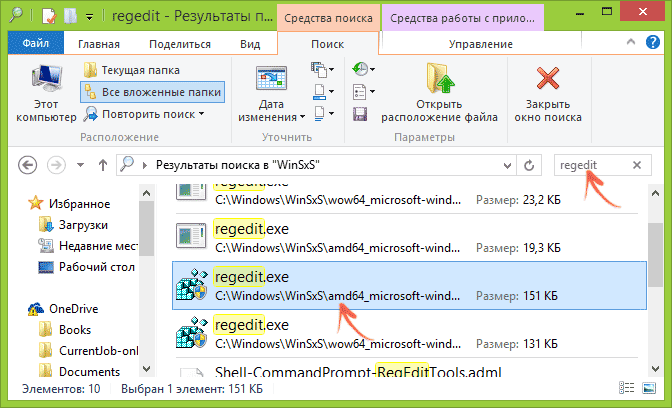Click navigation pane scroll down arrow
672x408 pixels.
147,369
